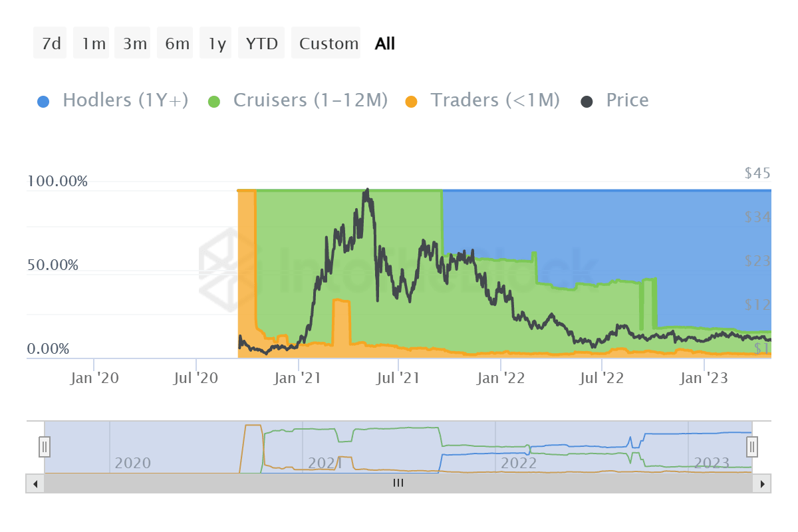The height and width of the screenshot is (532, 798).
Task: Open the Custom date range
Action: pyautogui.click(x=329, y=44)
